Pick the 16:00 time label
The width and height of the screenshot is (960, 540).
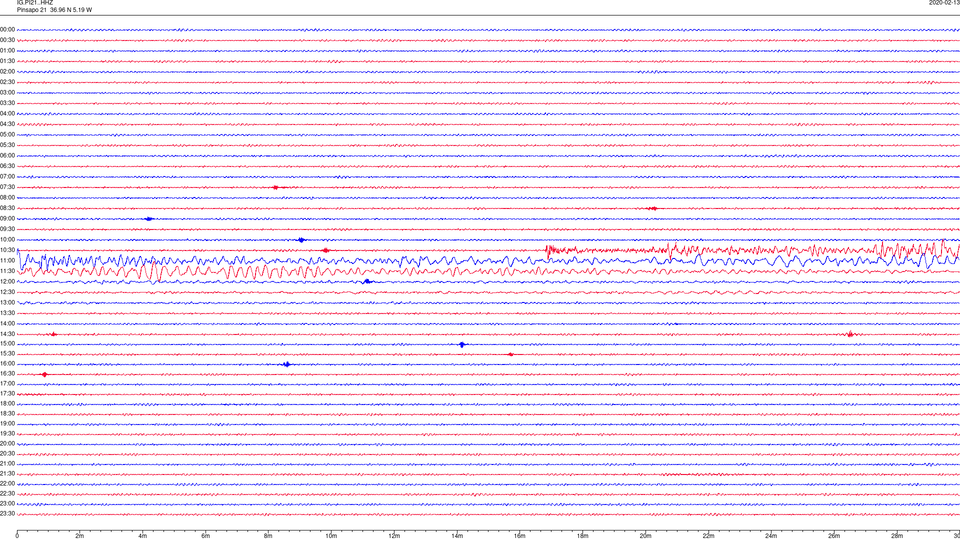pyautogui.click(x=7, y=364)
